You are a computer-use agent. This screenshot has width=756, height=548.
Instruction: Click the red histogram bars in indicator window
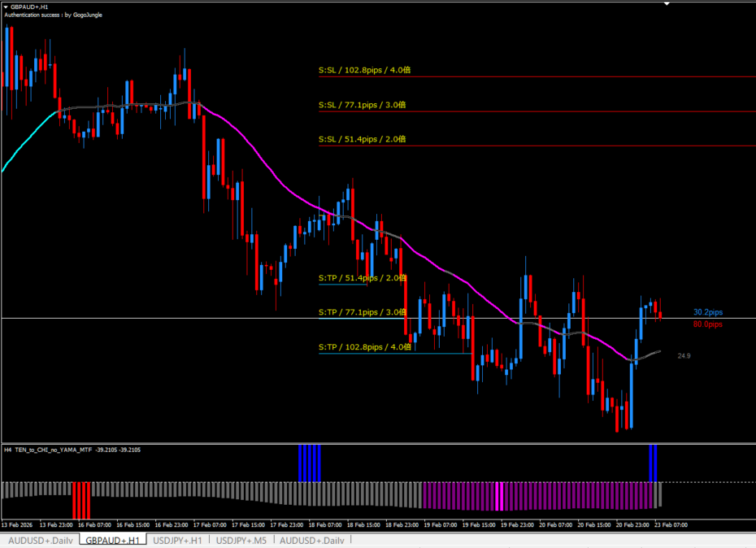[82, 499]
